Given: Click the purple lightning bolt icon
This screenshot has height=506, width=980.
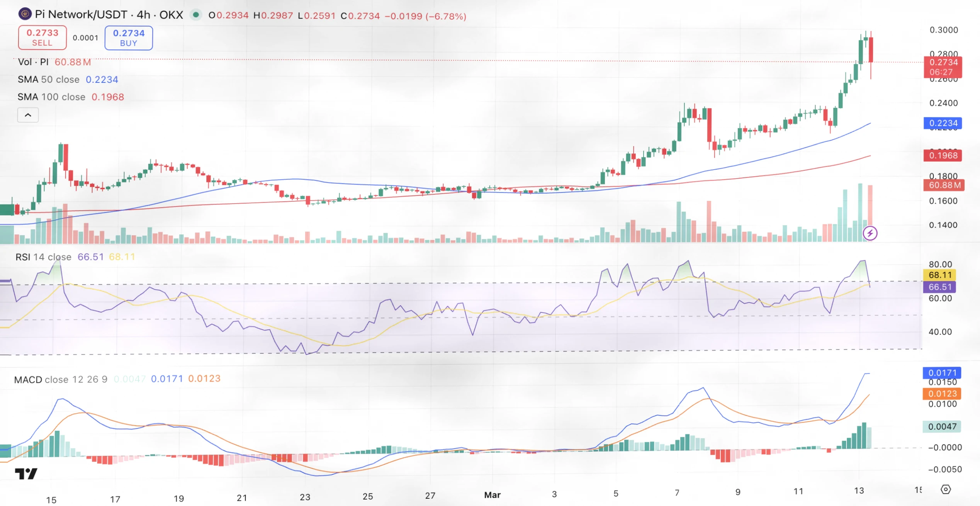Looking at the screenshot, I should coord(870,233).
